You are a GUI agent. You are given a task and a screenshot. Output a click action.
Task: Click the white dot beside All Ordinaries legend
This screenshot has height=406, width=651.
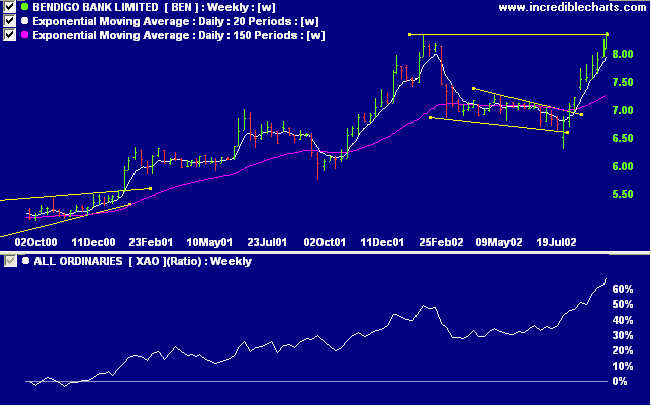point(26,261)
